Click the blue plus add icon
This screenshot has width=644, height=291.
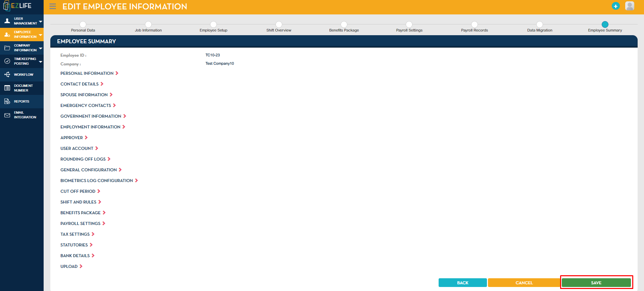point(615,6)
